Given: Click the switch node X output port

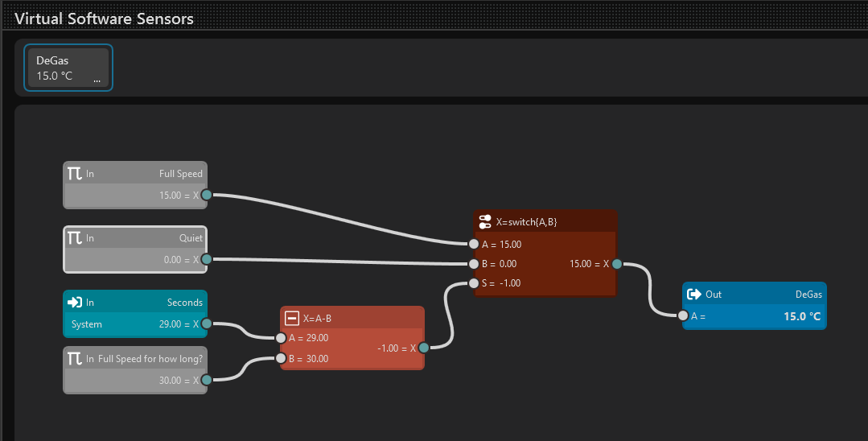Looking at the screenshot, I should pos(616,263).
